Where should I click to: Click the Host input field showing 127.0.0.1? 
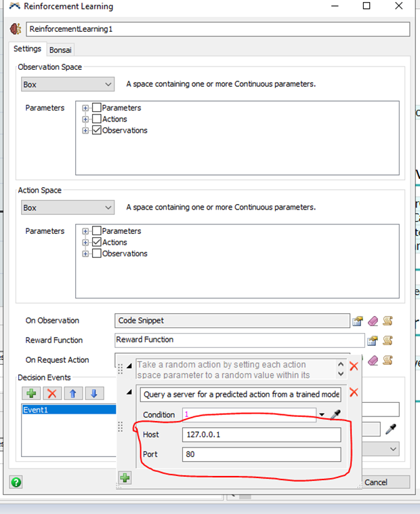[261, 435]
